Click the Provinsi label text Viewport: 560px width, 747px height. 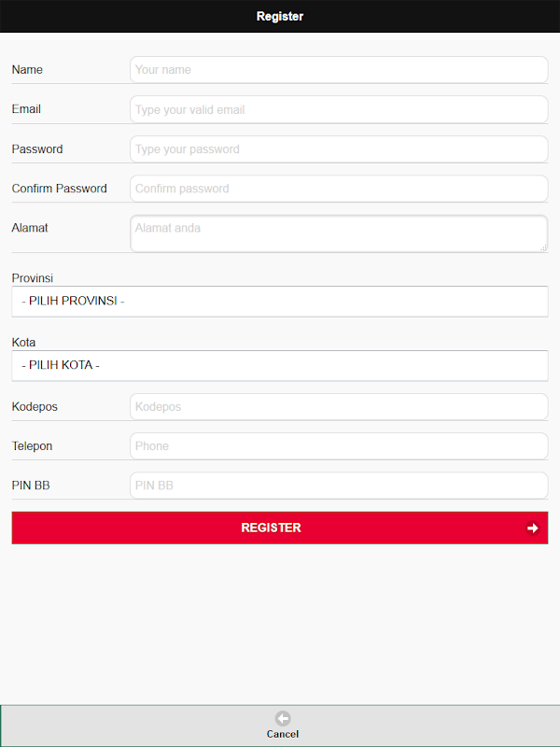pyautogui.click(x=33, y=278)
